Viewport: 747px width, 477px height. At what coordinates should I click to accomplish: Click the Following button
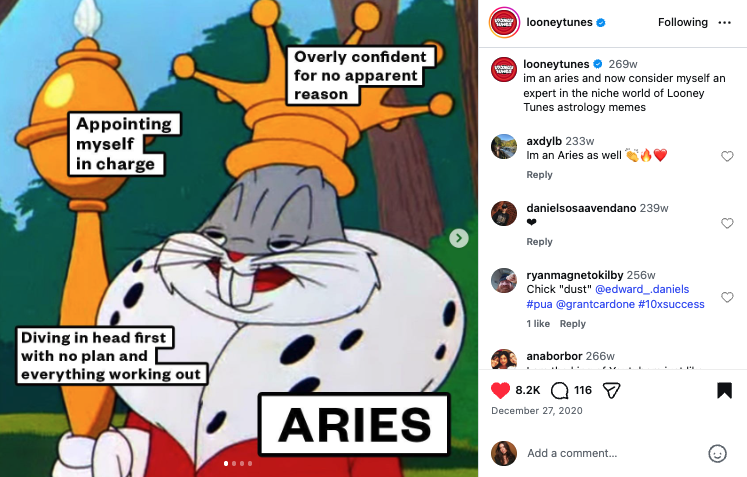(x=683, y=22)
